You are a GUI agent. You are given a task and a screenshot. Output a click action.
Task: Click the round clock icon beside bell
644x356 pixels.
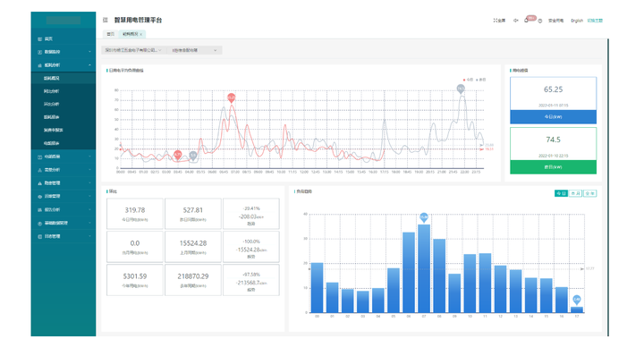point(540,21)
